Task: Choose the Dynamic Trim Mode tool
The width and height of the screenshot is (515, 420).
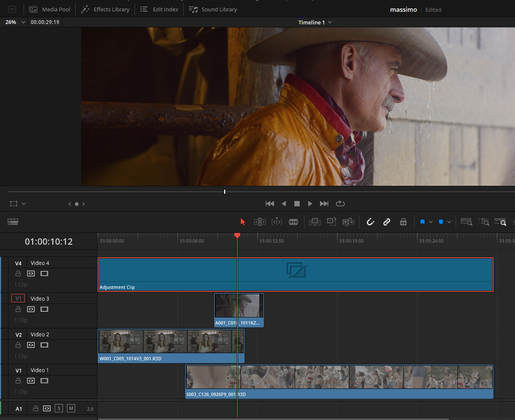Action: click(x=277, y=222)
